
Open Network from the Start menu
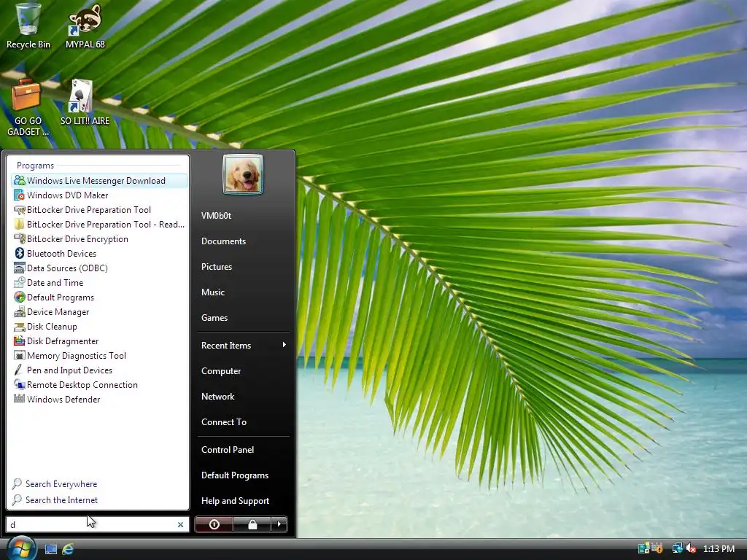217,397
